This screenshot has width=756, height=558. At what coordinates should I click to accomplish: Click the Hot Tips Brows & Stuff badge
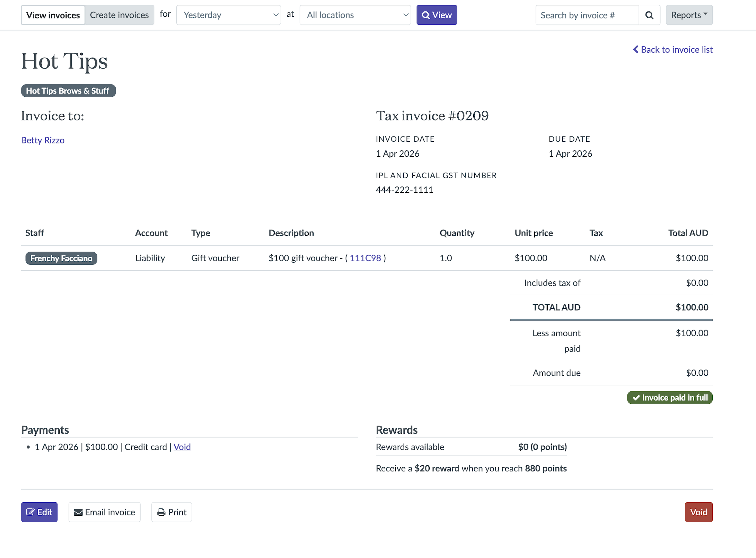[68, 91]
